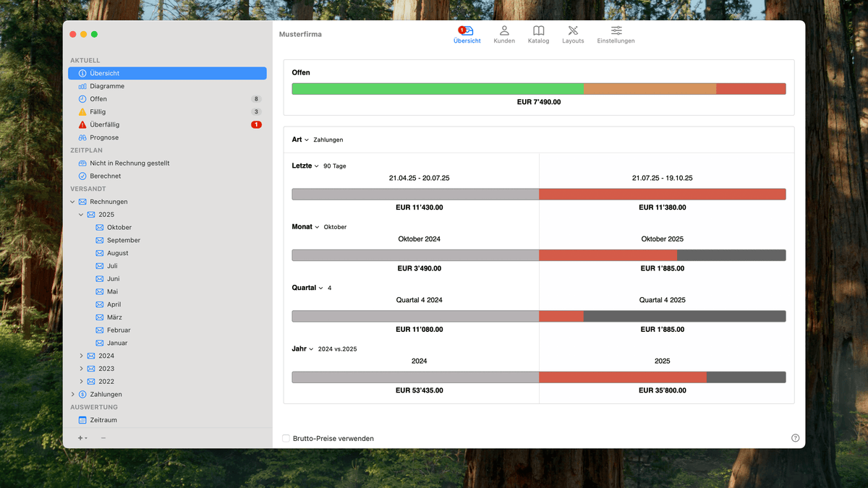This screenshot has height=488, width=868.
Task: Click the help question mark icon
Action: tap(796, 438)
